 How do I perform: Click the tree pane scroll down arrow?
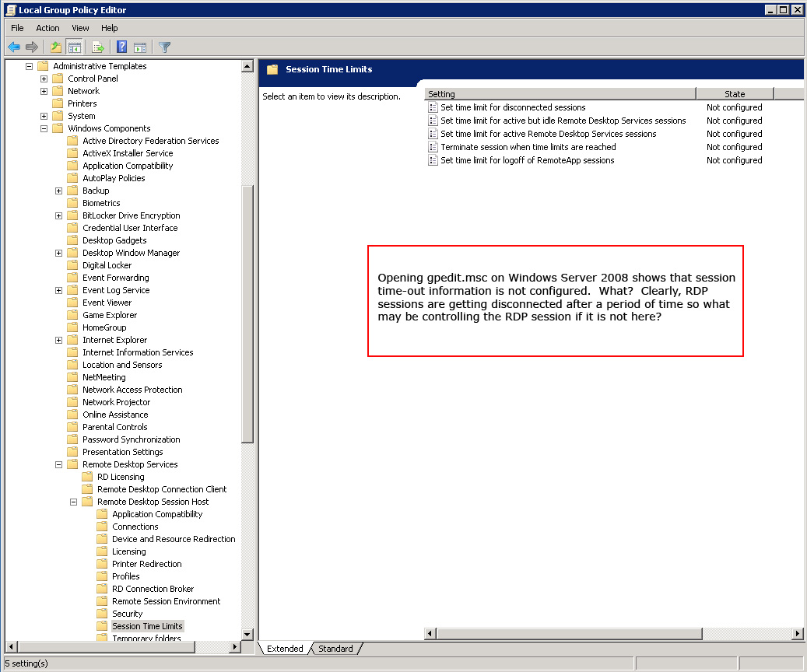(247, 635)
